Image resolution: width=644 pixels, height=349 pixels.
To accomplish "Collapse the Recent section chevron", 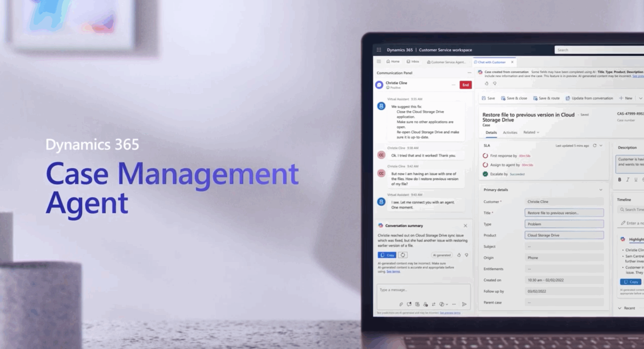I will point(620,308).
